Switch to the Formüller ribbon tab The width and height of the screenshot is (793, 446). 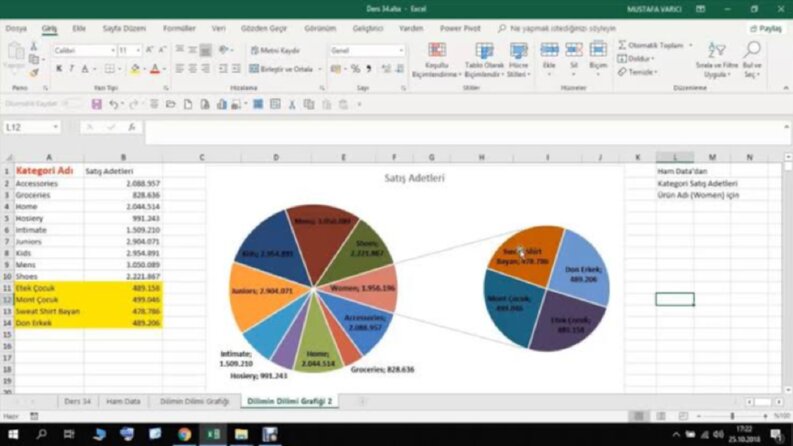tap(179, 28)
